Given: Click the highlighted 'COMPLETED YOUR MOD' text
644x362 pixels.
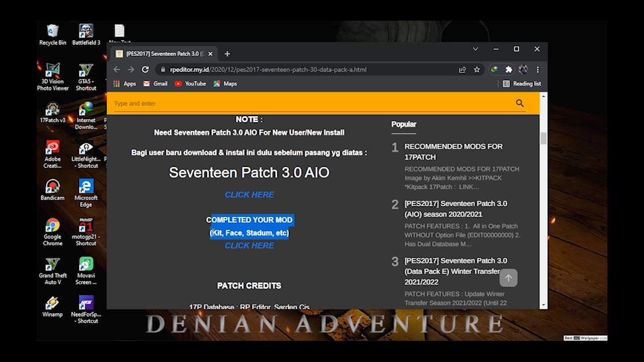Looking at the screenshot, I should pyautogui.click(x=249, y=220).
